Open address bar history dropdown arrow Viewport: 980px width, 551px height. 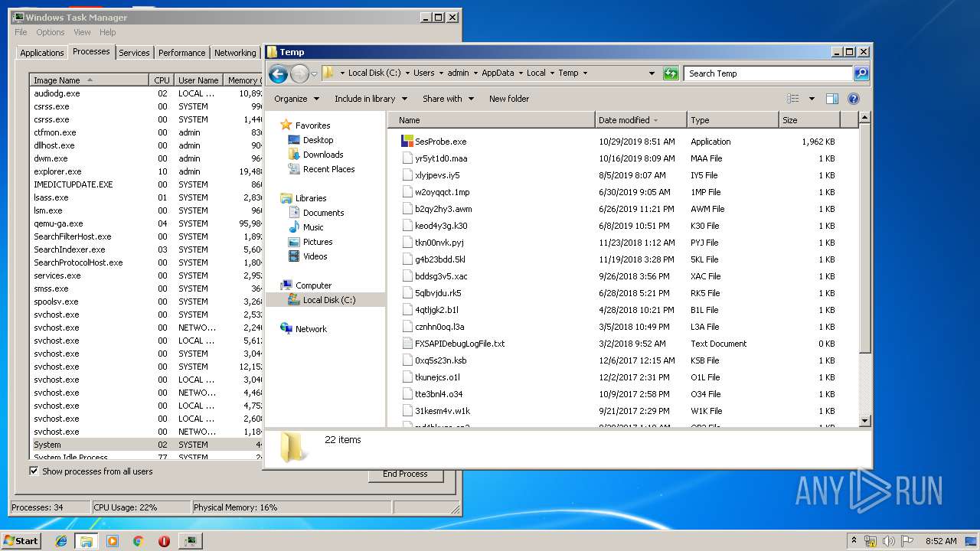point(652,73)
